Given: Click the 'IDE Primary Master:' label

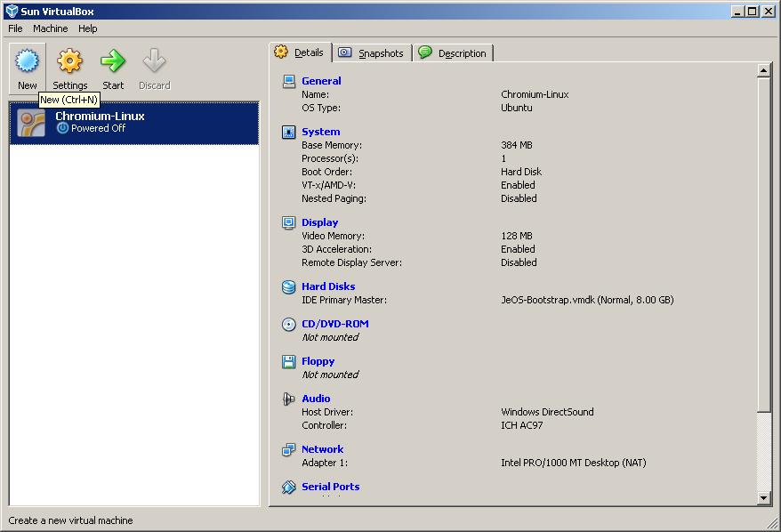Looking at the screenshot, I should (x=344, y=300).
